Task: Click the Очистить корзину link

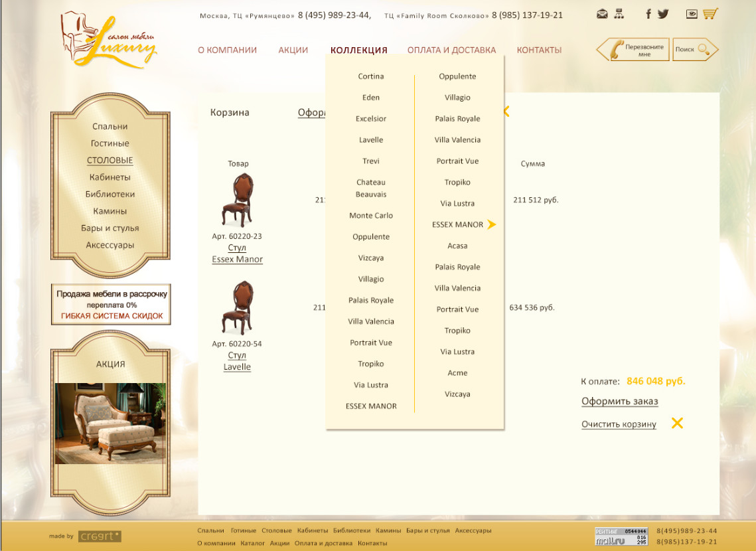Action: 619,424
